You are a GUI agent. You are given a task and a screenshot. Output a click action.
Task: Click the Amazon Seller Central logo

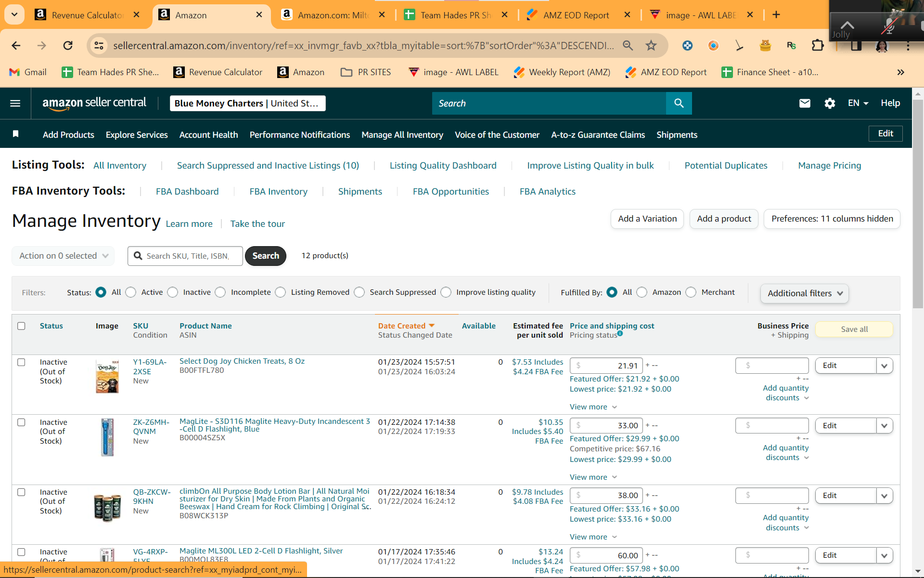[94, 103]
